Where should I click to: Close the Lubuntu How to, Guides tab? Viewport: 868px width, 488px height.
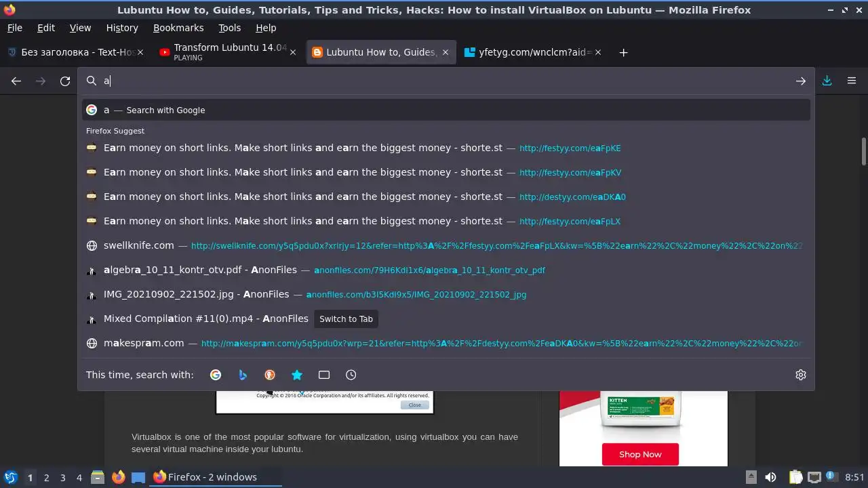click(446, 52)
